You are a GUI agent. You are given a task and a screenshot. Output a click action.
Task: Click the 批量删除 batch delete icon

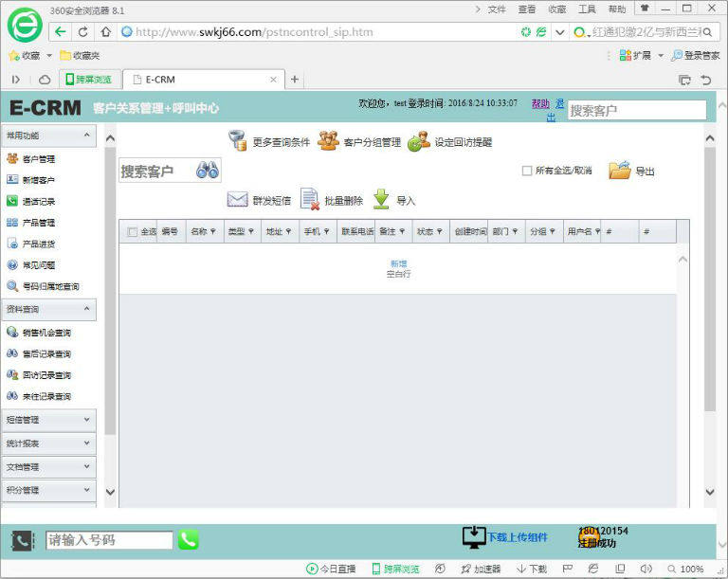(310, 200)
